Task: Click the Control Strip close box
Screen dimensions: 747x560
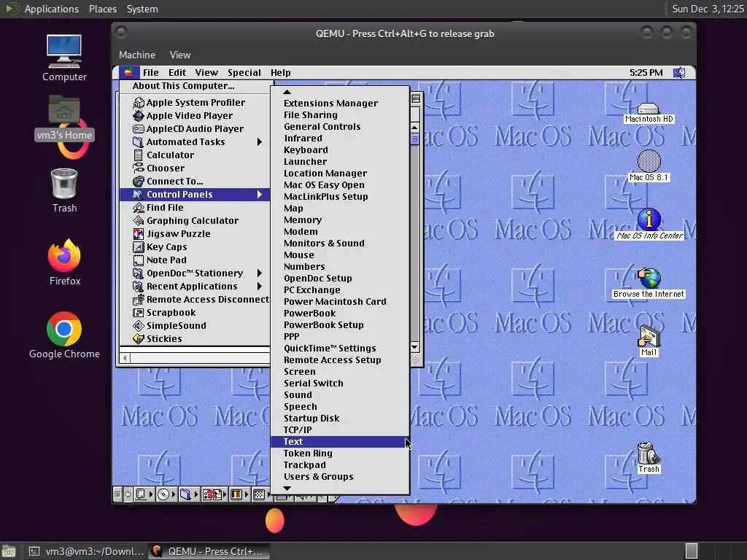Action: click(x=117, y=495)
